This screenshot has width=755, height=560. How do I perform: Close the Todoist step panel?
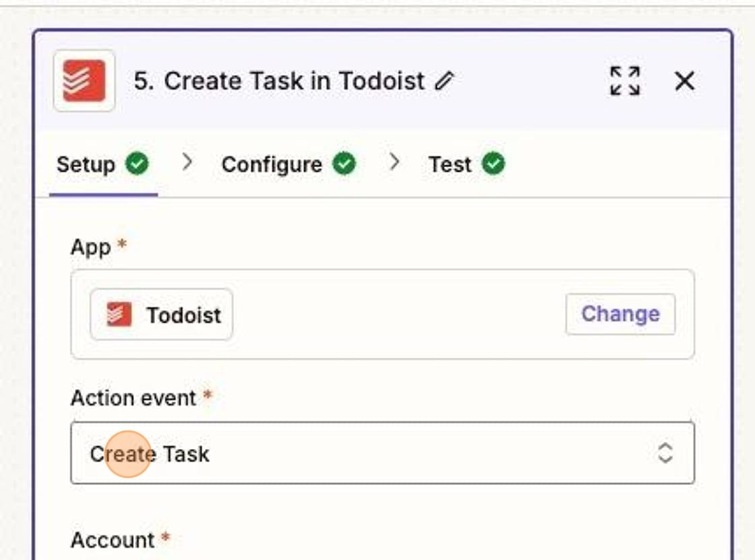click(684, 82)
